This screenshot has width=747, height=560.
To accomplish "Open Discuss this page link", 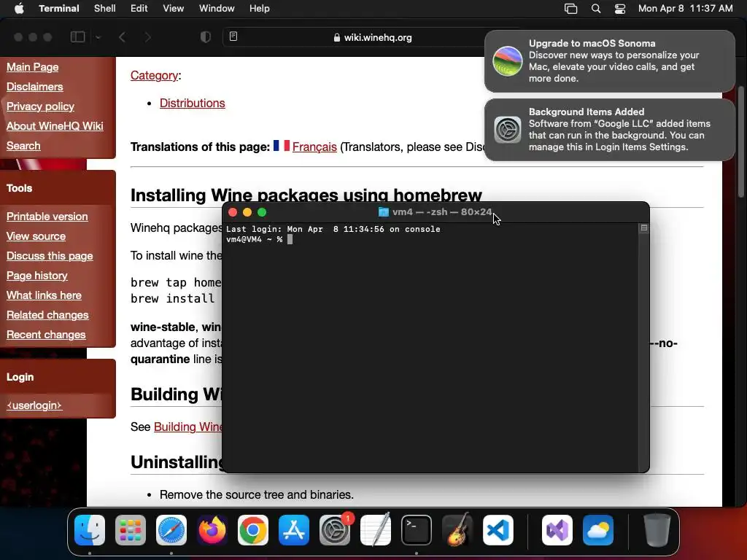I will pos(50,256).
